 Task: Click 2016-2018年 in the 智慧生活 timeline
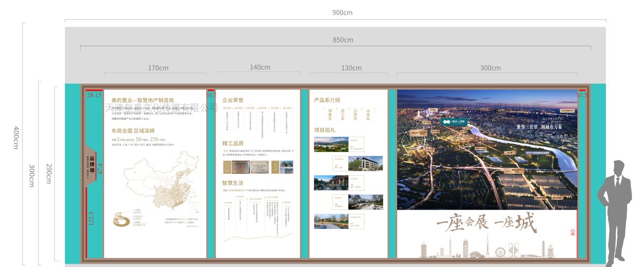click(256, 198)
